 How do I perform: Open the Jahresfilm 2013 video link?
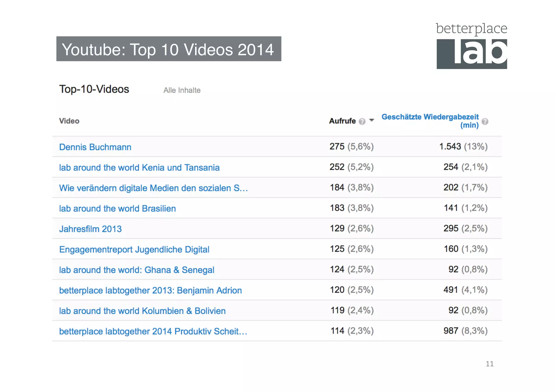point(90,229)
